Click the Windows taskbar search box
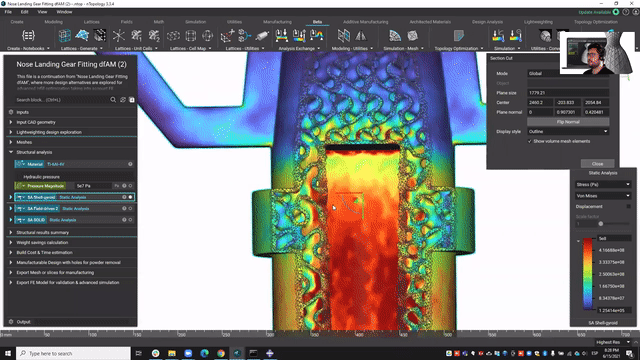Screen dimensions: 640x360 73,353
